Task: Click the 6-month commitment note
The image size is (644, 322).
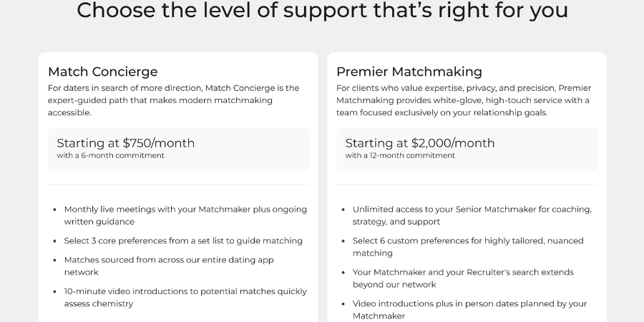Action: [x=110, y=155]
